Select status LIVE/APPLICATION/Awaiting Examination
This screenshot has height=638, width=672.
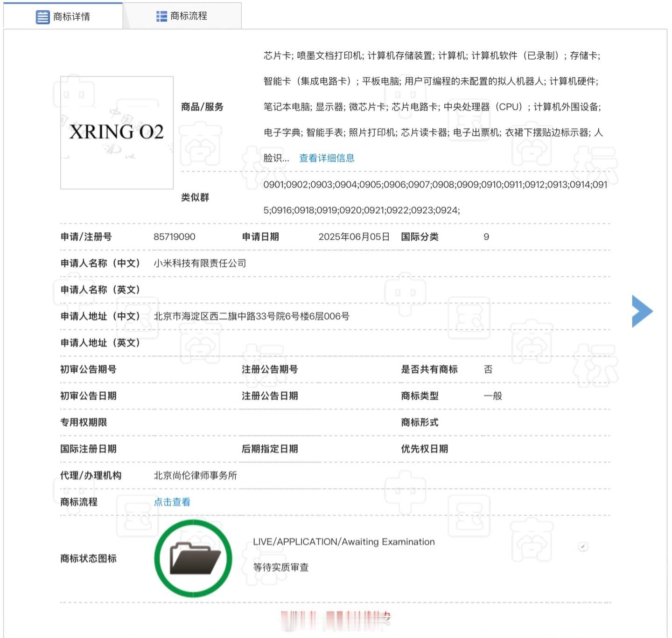(x=344, y=542)
